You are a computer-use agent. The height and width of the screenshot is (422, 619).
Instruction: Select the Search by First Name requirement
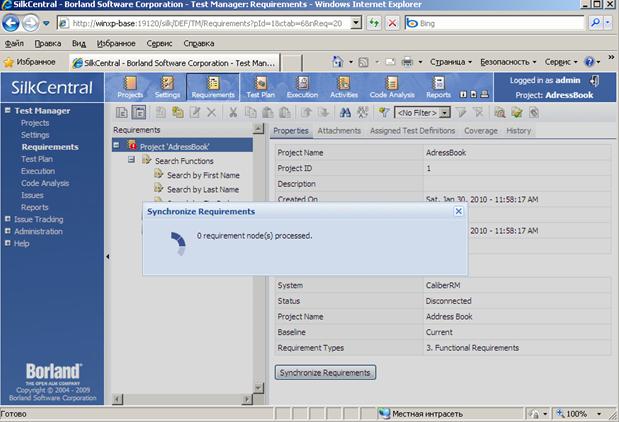(x=203, y=175)
